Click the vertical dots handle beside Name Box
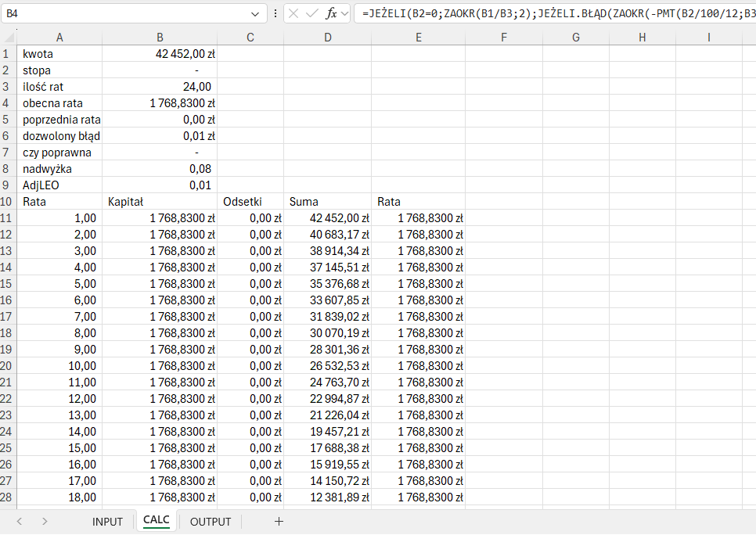 tap(275, 13)
